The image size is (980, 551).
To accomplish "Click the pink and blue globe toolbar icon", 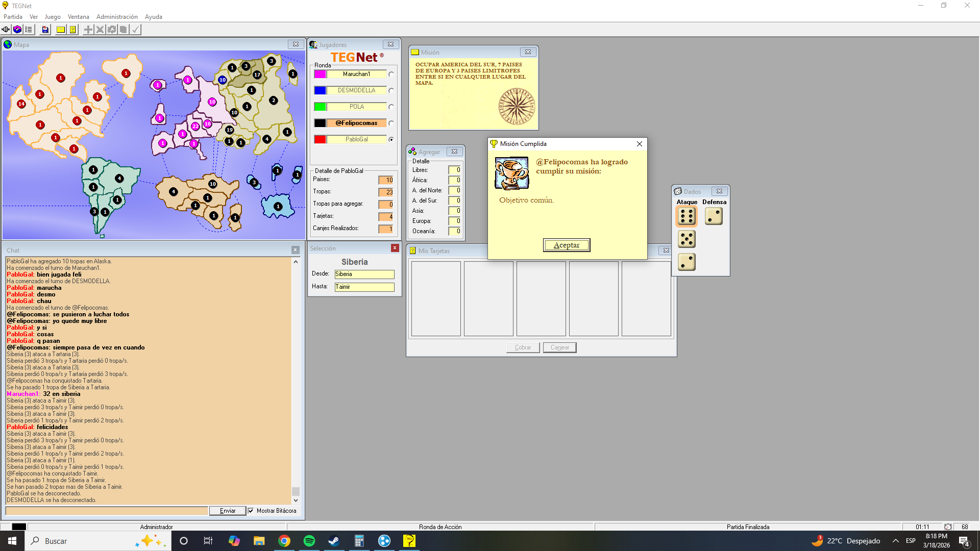I will [x=17, y=30].
